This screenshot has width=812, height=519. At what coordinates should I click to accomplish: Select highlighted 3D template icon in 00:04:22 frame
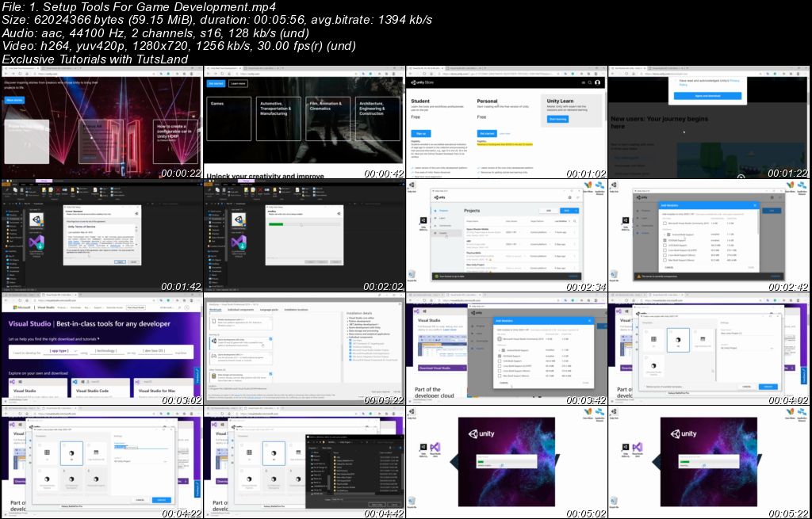(x=71, y=453)
